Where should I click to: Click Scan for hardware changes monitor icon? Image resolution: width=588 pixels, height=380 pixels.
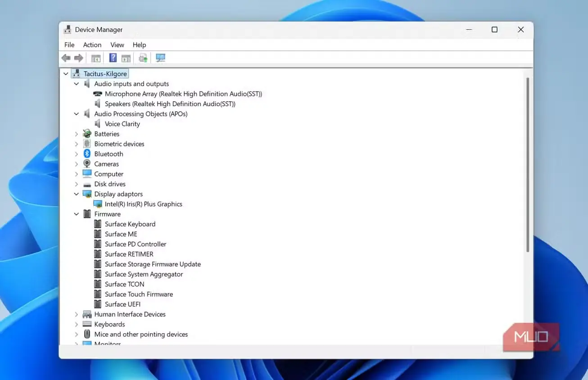tap(161, 58)
